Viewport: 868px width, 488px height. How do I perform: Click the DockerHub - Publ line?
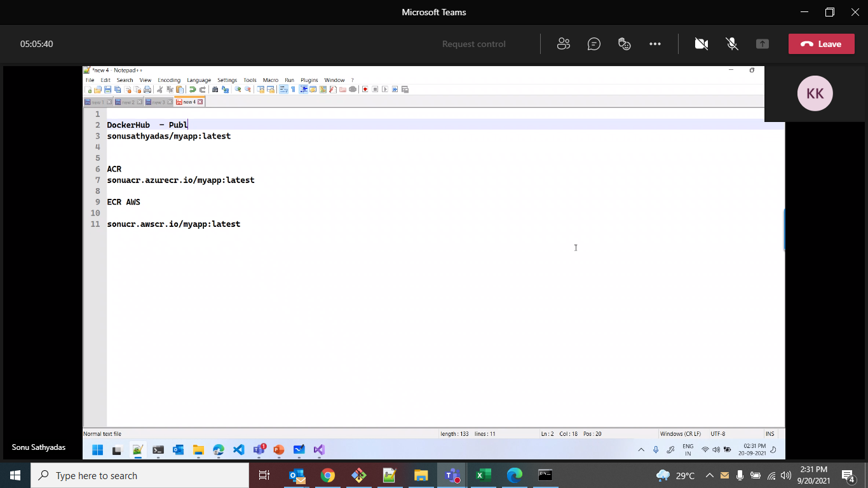147,125
